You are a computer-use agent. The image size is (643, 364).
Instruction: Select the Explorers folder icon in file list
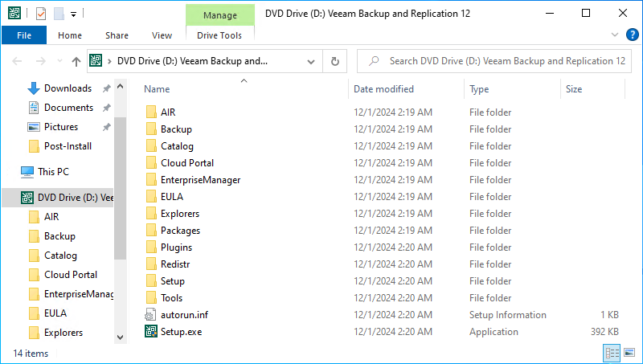(151, 213)
